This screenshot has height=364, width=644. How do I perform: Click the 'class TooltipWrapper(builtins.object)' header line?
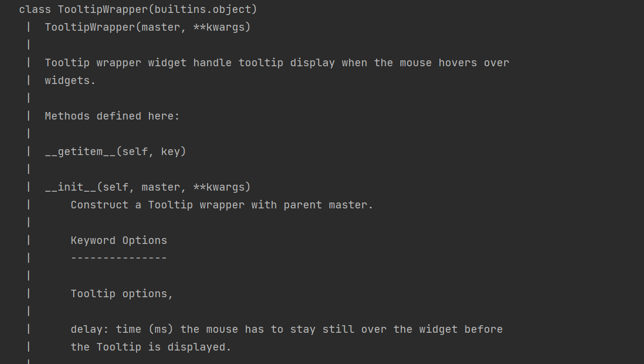tap(138, 10)
